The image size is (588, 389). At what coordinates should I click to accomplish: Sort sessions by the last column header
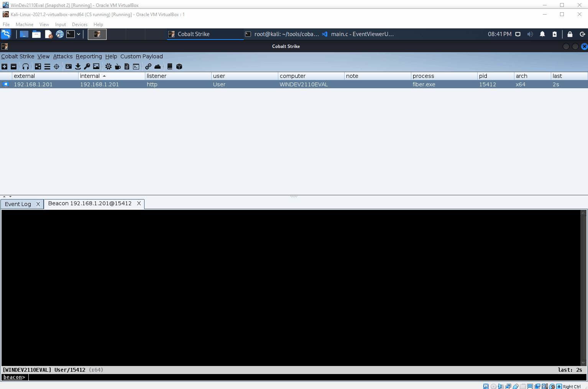tap(569, 76)
